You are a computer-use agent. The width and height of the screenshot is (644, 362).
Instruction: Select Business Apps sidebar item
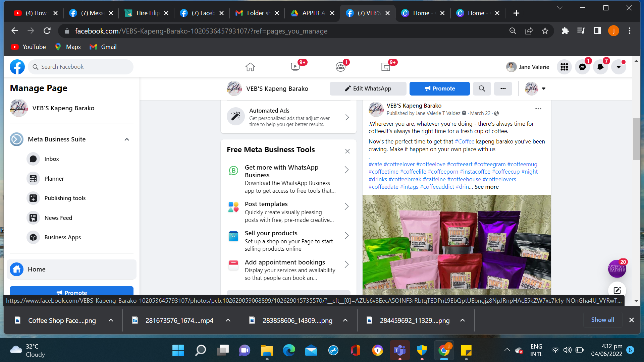pos(62,237)
